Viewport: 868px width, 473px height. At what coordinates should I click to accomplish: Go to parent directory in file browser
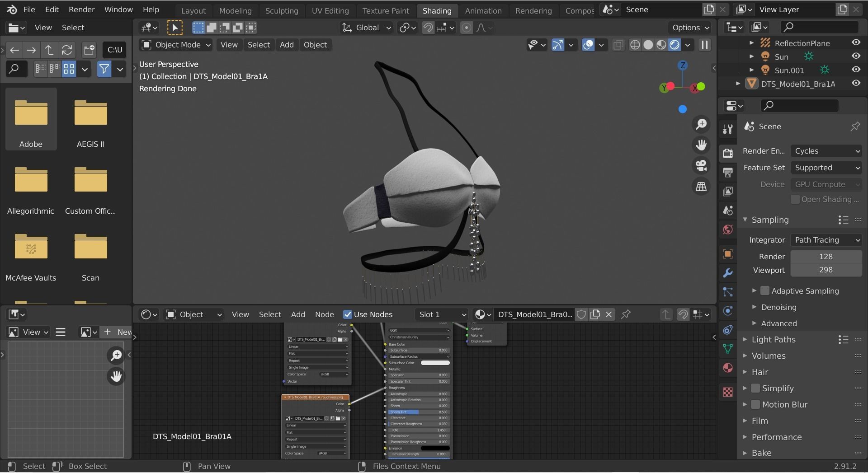pos(49,50)
